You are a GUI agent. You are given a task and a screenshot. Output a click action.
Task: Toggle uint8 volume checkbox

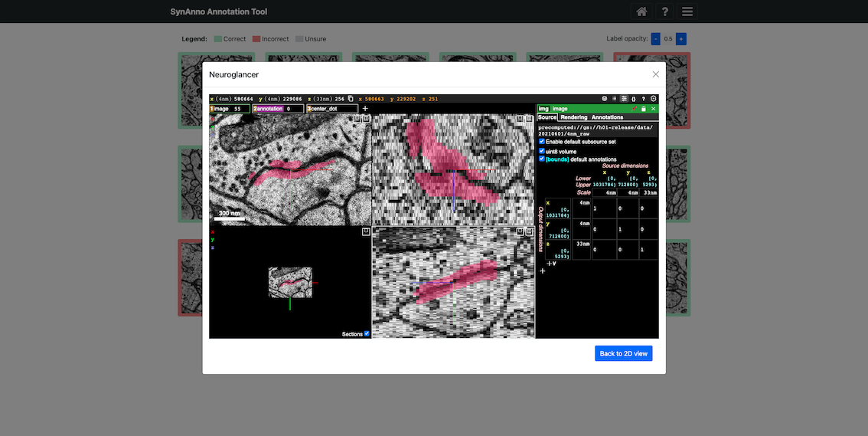(x=542, y=151)
